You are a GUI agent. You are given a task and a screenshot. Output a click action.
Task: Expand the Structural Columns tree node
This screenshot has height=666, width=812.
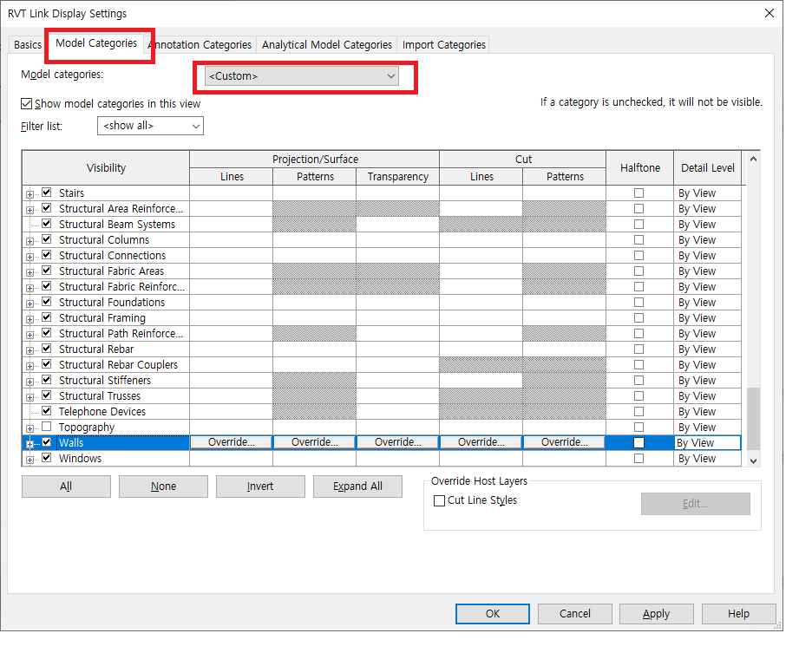click(30, 242)
